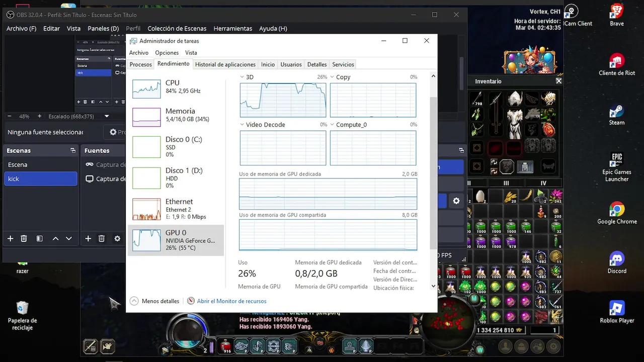Open OBS Ayuda (H) menu
Viewport: 644px width, 362px height.
click(x=273, y=29)
